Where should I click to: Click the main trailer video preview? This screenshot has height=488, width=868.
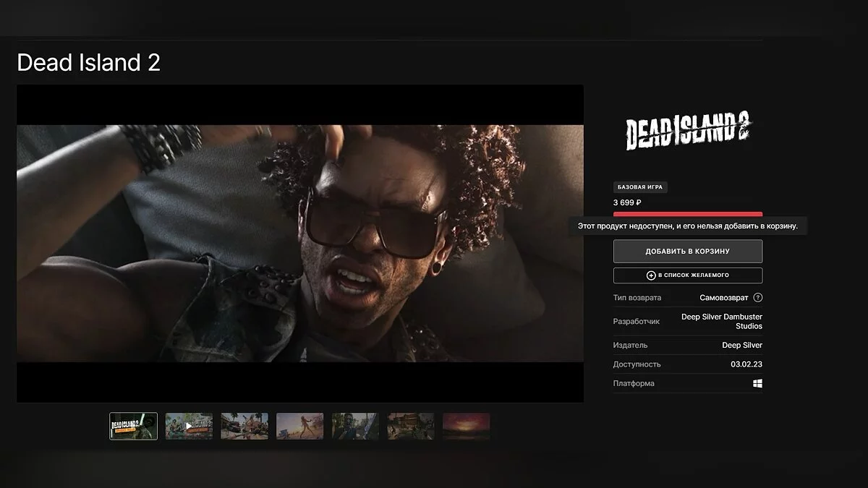[x=299, y=244]
